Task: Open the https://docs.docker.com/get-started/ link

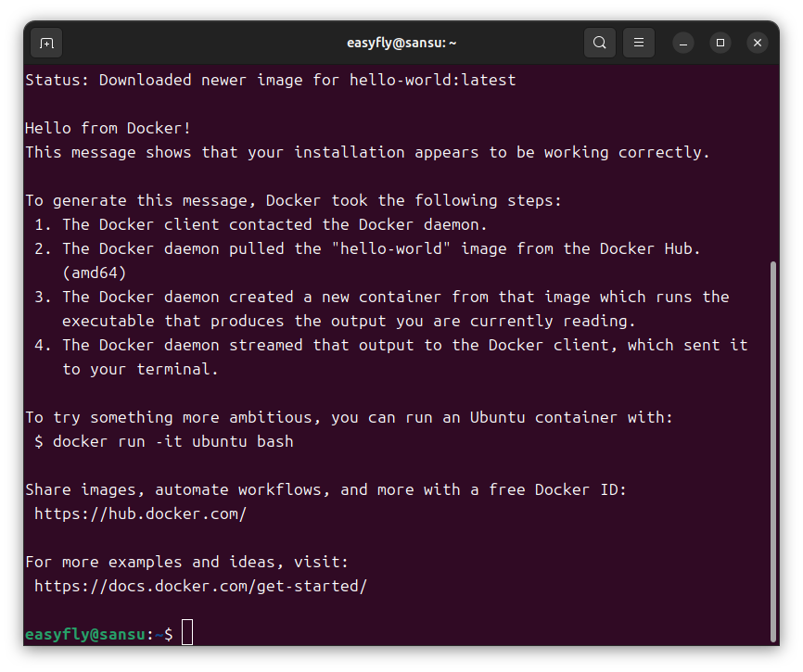Action: point(200,586)
